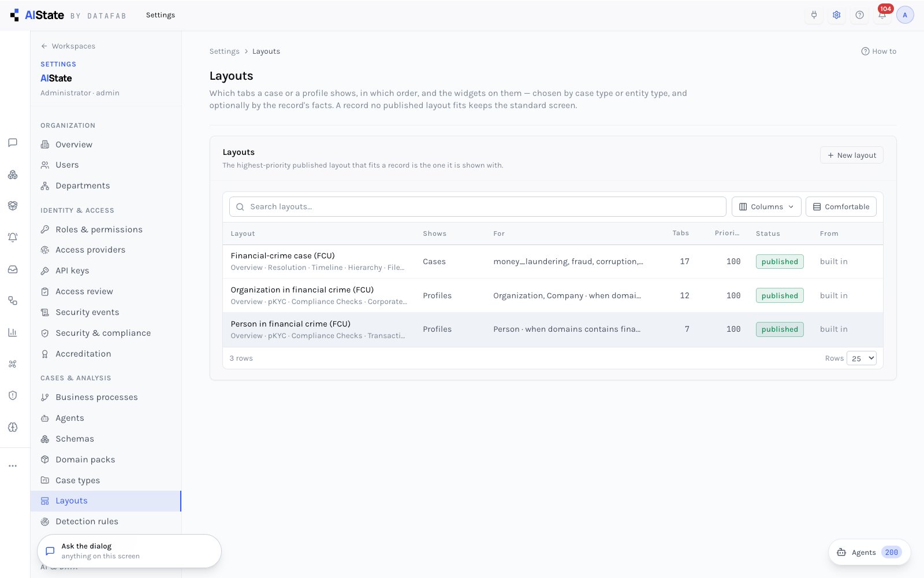
Task: Sort by the Status column header
Action: tap(767, 234)
